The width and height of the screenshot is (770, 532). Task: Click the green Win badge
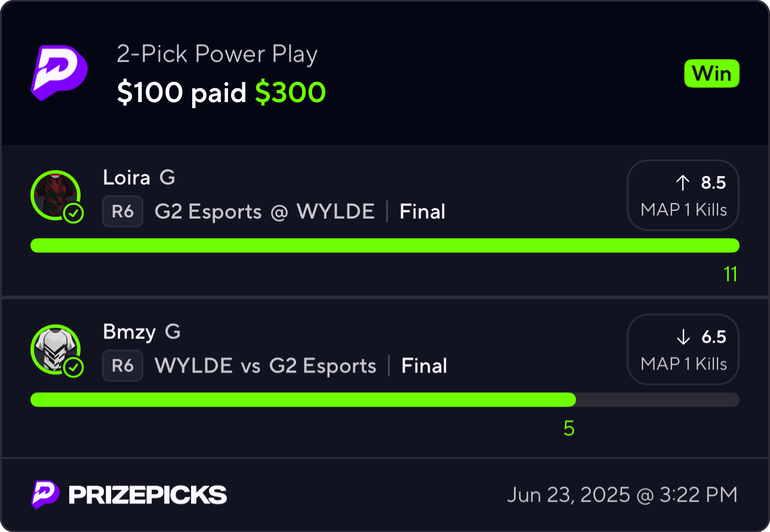click(712, 74)
